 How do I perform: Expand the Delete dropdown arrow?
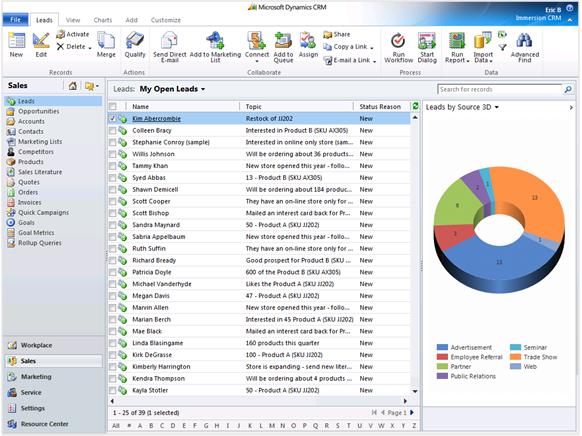pos(90,48)
